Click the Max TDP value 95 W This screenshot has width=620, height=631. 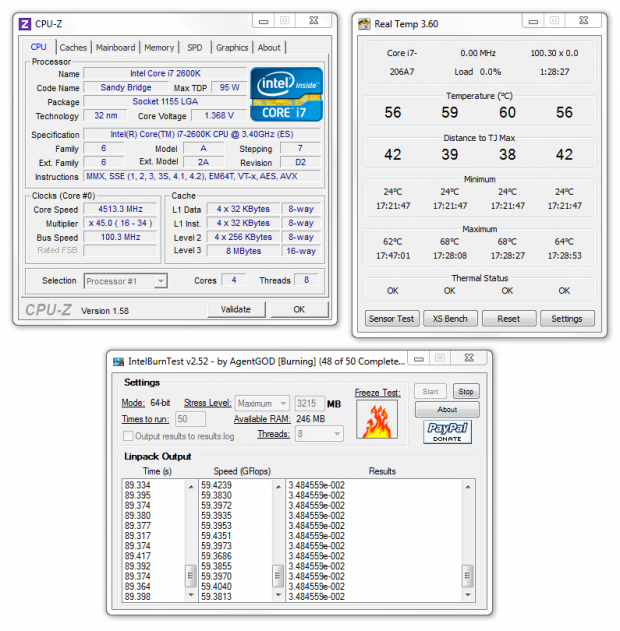(x=229, y=88)
